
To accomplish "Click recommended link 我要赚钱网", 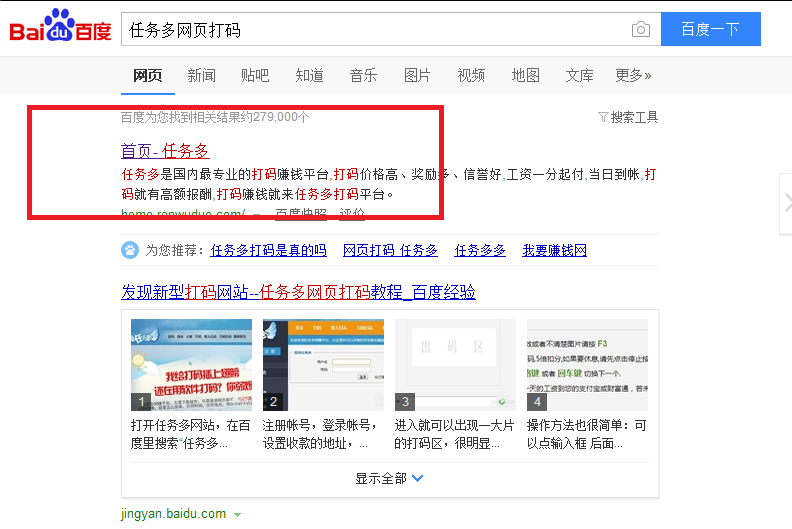I will tap(555, 250).
